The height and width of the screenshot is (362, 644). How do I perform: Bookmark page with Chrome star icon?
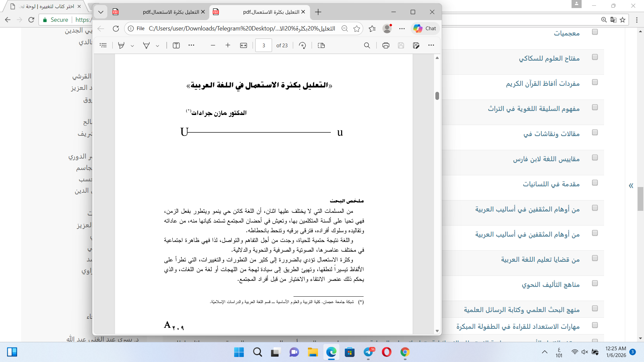pyautogui.click(x=623, y=20)
